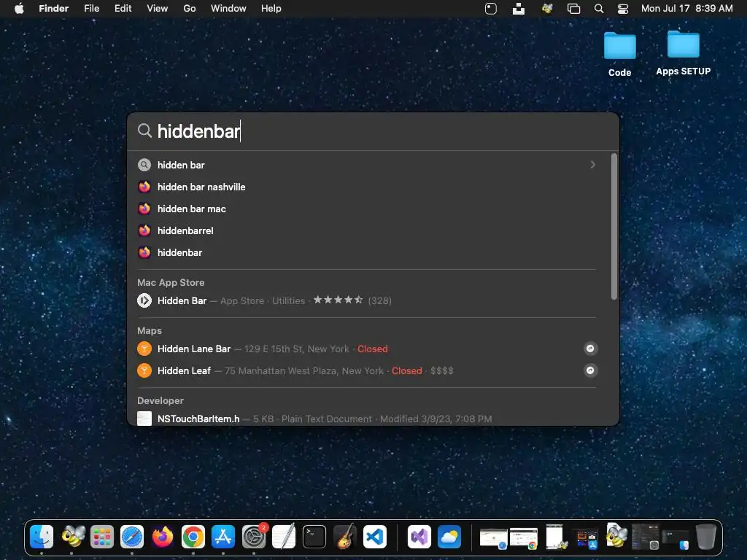Open the App Store Dock icon

click(223, 537)
